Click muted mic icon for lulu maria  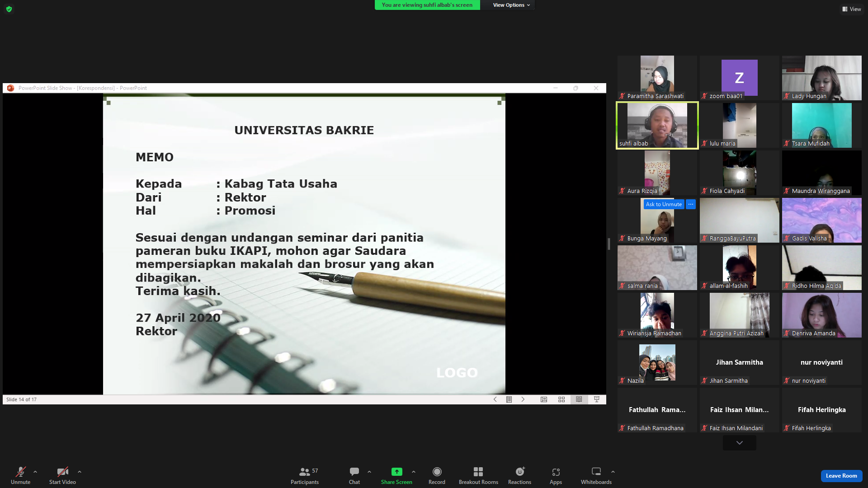coord(705,143)
